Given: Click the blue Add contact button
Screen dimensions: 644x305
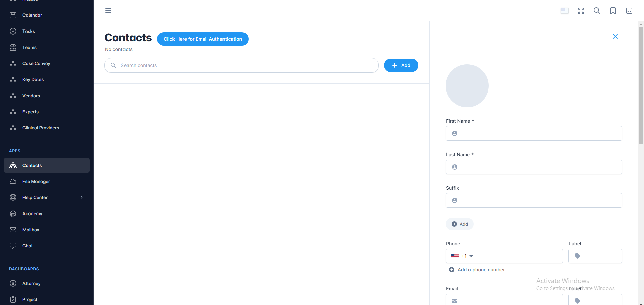Looking at the screenshot, I should click(401, 65).
